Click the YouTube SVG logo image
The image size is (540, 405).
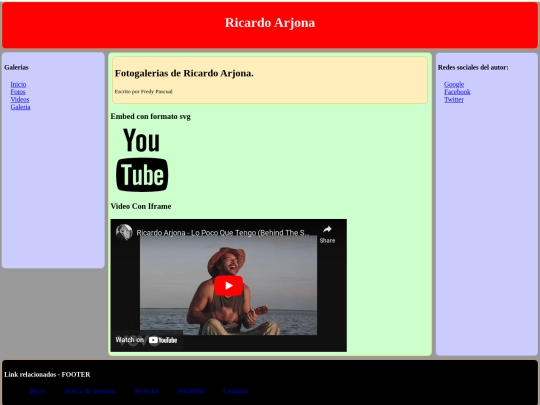[142, 159]
